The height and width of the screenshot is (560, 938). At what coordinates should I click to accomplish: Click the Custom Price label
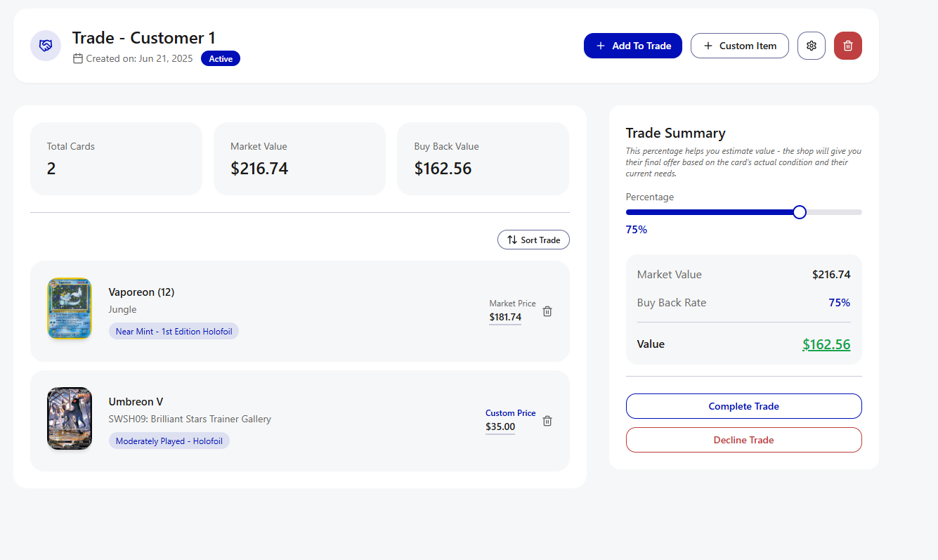(511, 413)
